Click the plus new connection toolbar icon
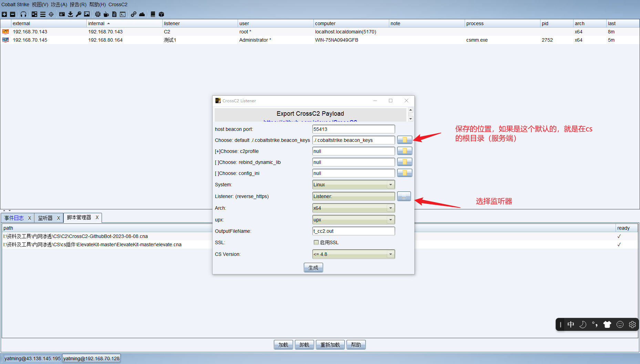This screenshot has height=364, width=640. point(4,14)
